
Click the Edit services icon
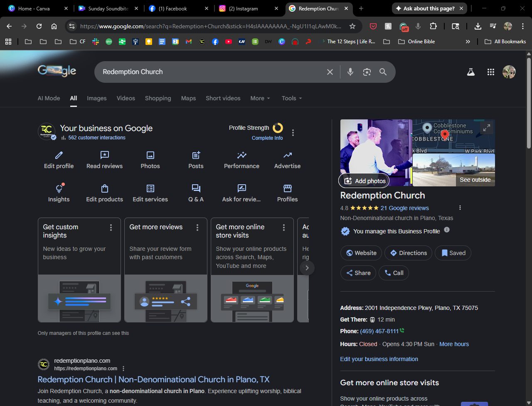click(x=150, y=189)
